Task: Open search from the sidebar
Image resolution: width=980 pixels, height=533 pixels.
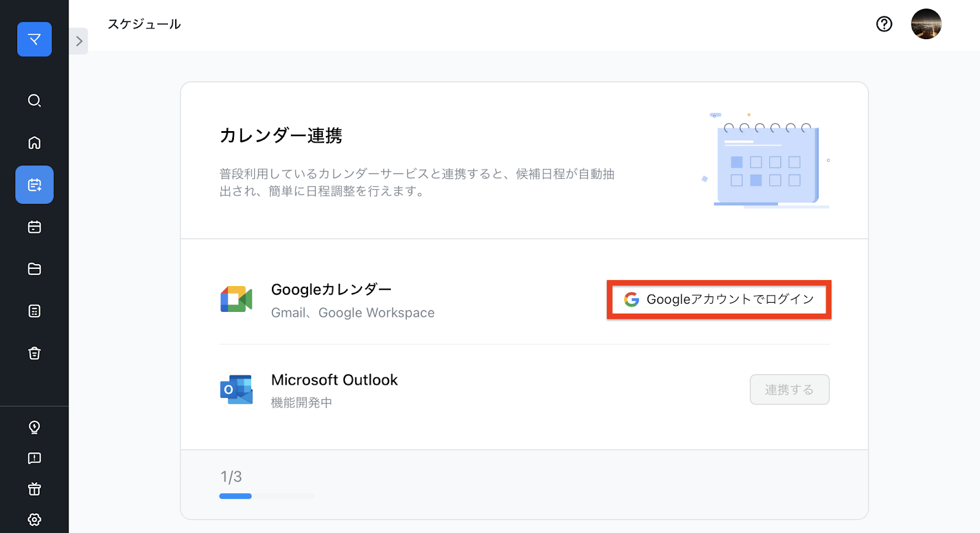Action: click(x=34, y=100)
